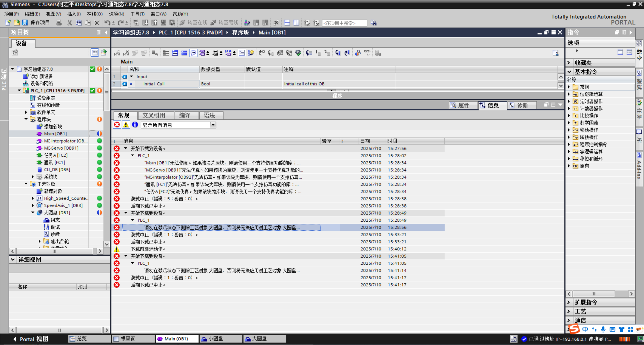Click the Undo arrow icon

[107, 23]
